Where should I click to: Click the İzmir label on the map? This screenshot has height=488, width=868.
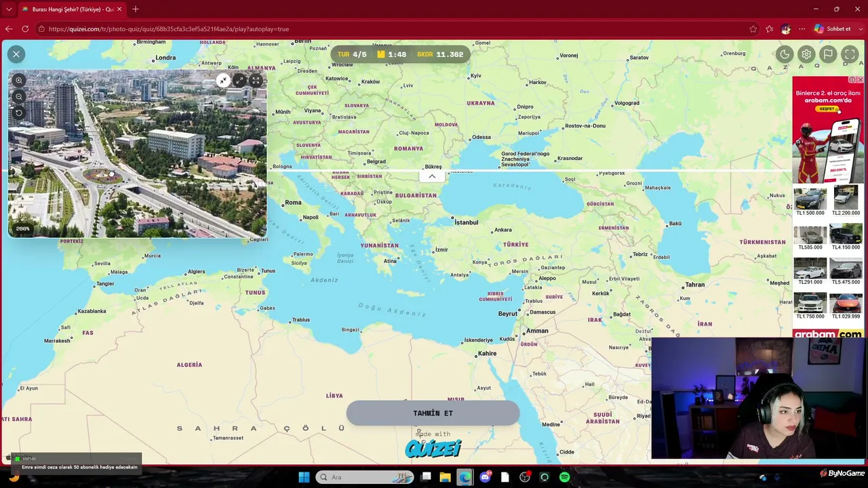[441, 249]
